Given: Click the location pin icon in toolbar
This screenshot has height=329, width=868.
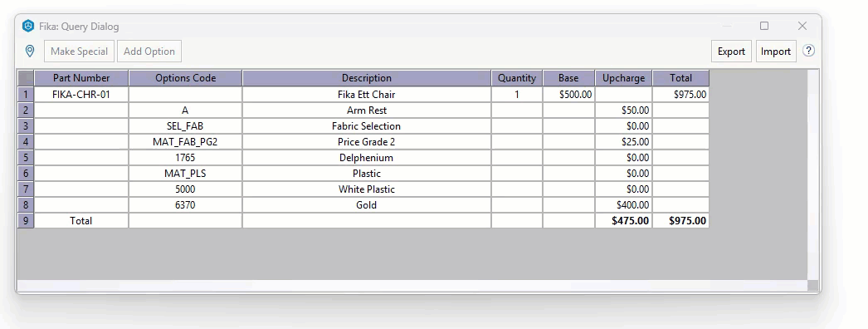Looking at the screenshot, I should click(30, 51).
